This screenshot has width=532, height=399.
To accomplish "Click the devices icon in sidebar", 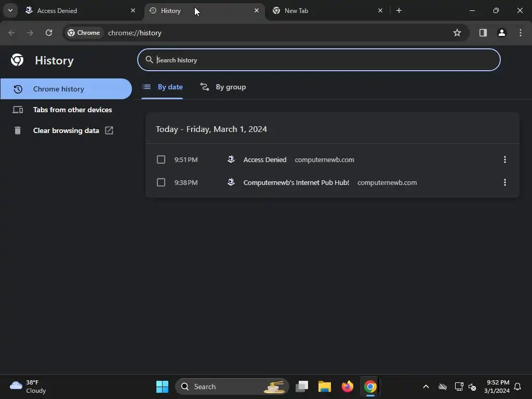I will tap(18, 110).
